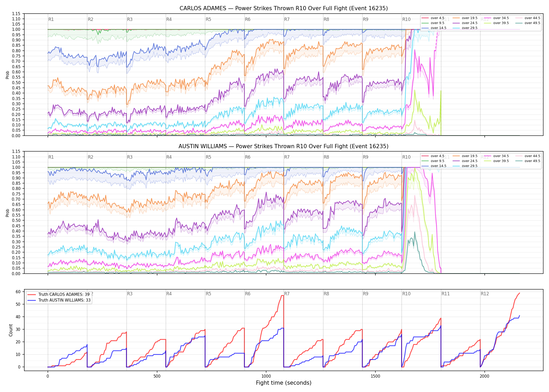Click the R8 round marker in Carlos Adames chart
Screen dimensions: 549x392
pyautogui.click(x=326, y=19)
